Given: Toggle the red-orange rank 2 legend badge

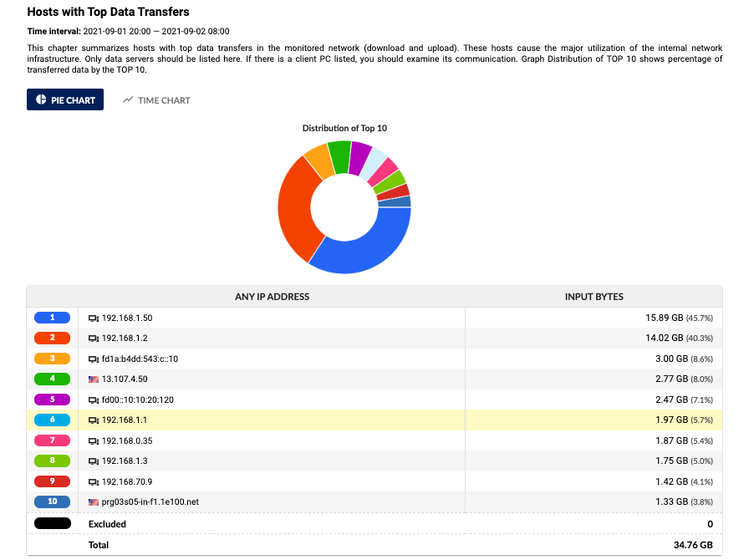Looking at the screenshot, I should click(52, 339).
